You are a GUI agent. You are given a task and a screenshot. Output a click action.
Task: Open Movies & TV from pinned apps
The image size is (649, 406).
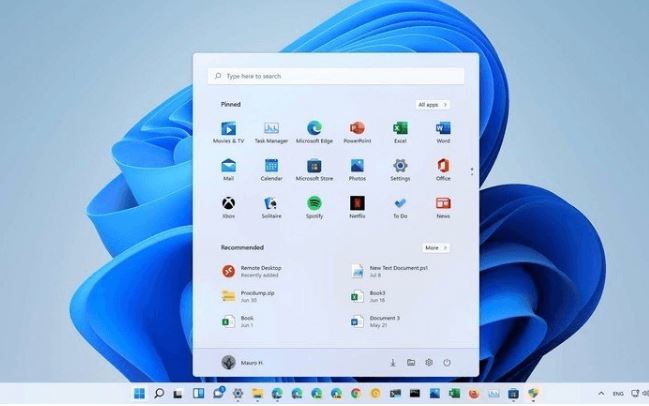click(228, 132)
